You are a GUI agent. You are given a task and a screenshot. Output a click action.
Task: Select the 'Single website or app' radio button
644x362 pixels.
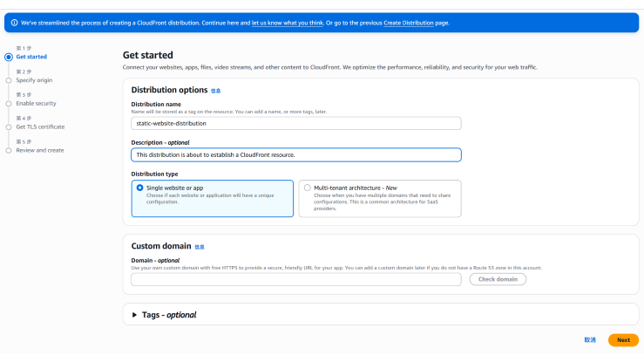140,188
